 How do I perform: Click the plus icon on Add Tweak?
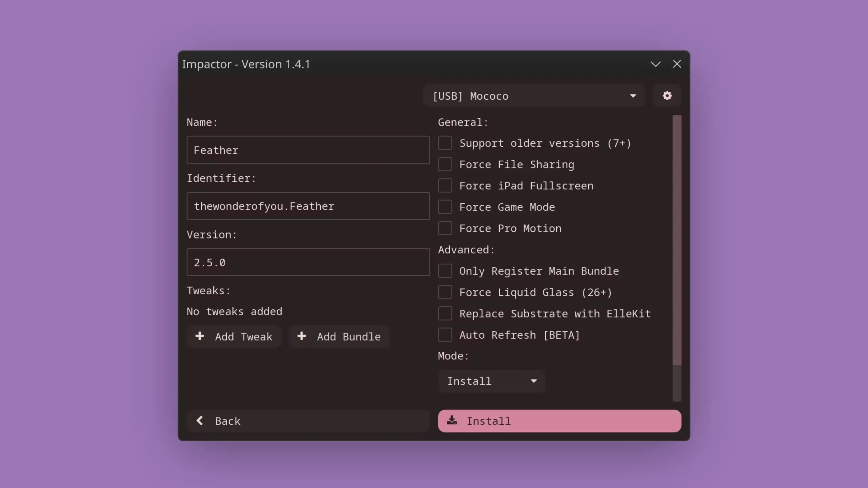[x=200, y=336]
